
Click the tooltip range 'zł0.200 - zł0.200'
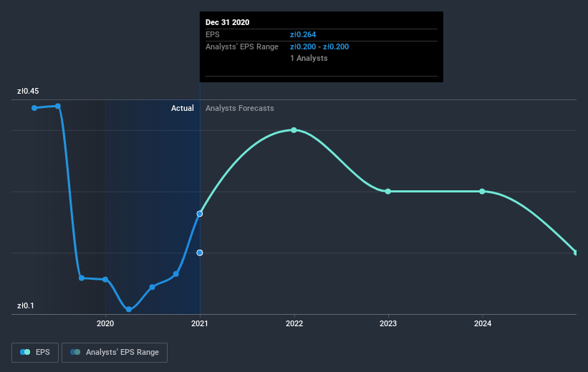(319, 46)
